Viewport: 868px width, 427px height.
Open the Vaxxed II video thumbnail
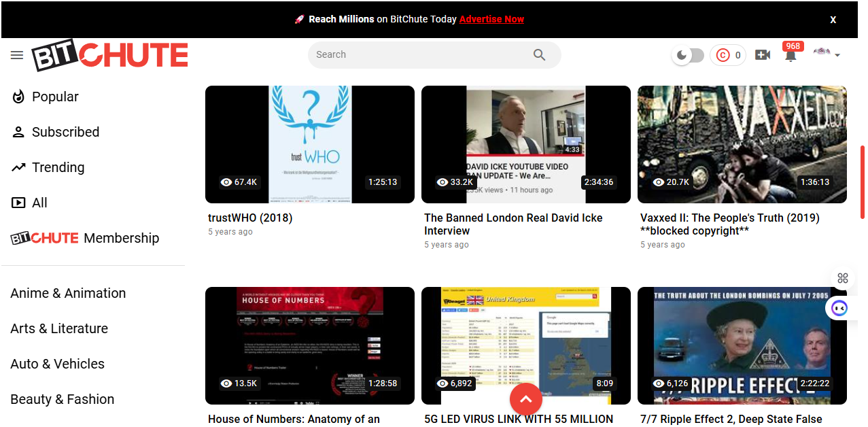coord(742,144)
